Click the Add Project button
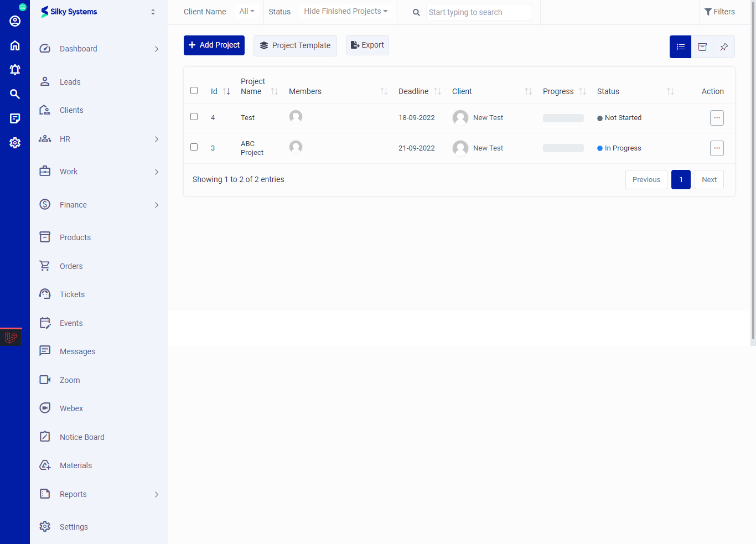The height and width of the screenshot is (544, 756). coord(214,45)
